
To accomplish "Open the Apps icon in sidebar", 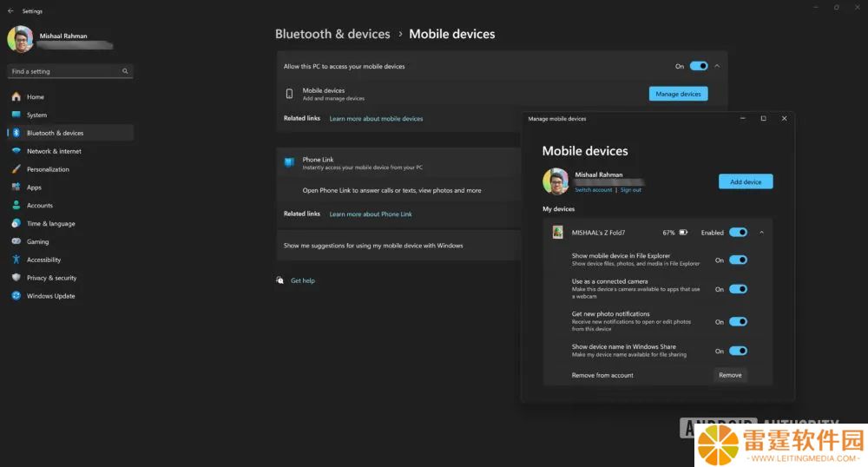I will coord(16,187).
